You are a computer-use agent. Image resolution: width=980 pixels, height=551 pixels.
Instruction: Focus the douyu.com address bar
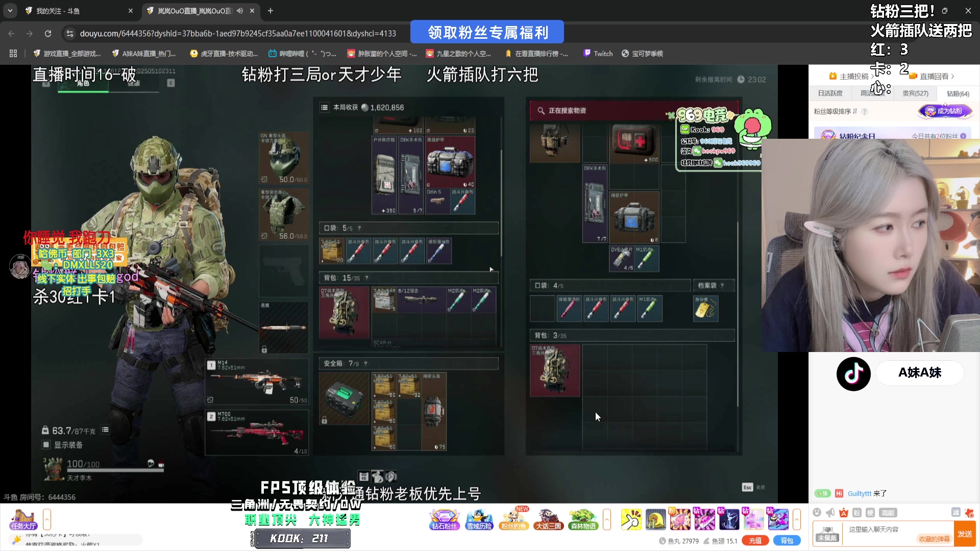pyautogui.click(x=238, y=34)
